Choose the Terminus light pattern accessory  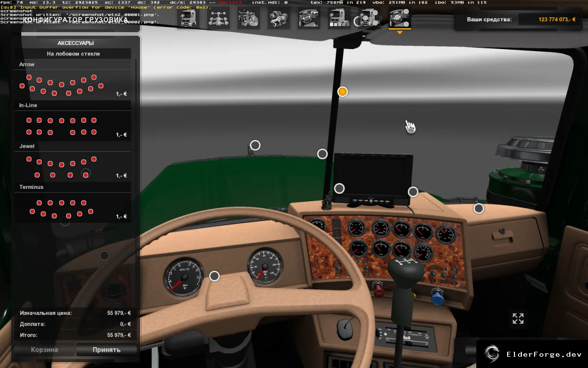pyautogui.click(x=73, y=203)
